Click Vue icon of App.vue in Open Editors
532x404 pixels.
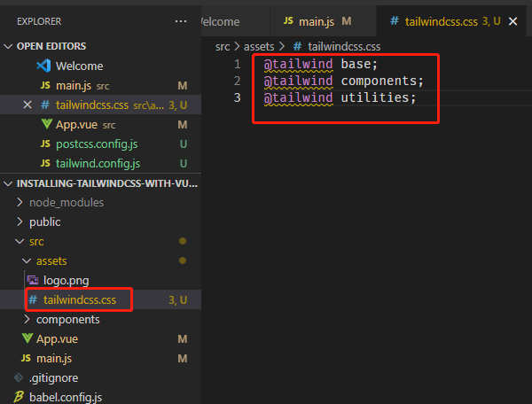[x=47, y=124]
